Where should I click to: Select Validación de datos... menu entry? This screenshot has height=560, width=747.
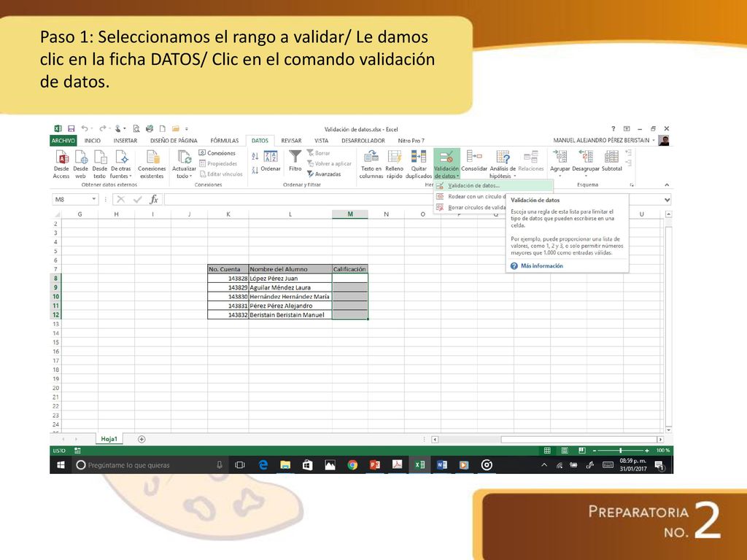click(x=493, y=186)
